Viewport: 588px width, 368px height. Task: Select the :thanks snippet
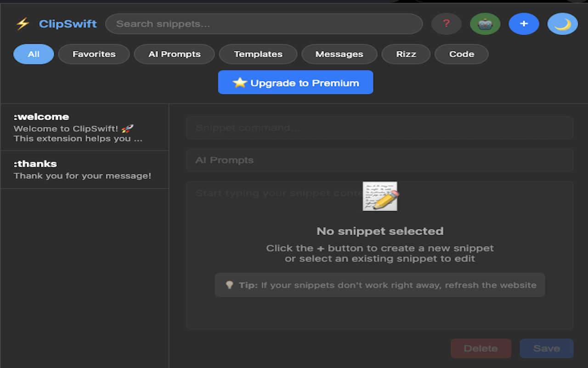85,170
